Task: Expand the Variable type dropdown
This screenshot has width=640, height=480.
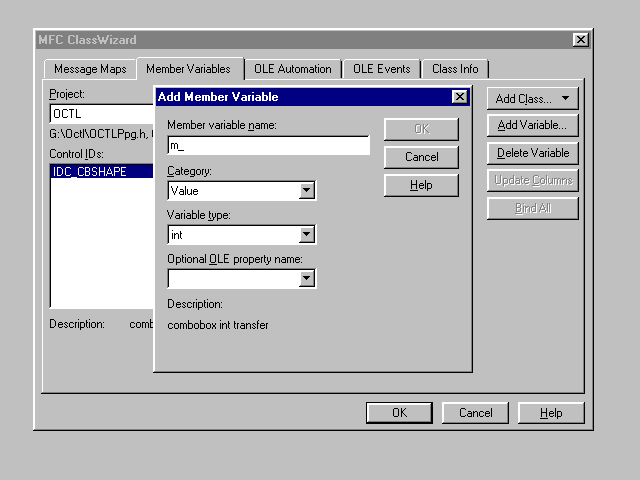Action: click(307, 235)
